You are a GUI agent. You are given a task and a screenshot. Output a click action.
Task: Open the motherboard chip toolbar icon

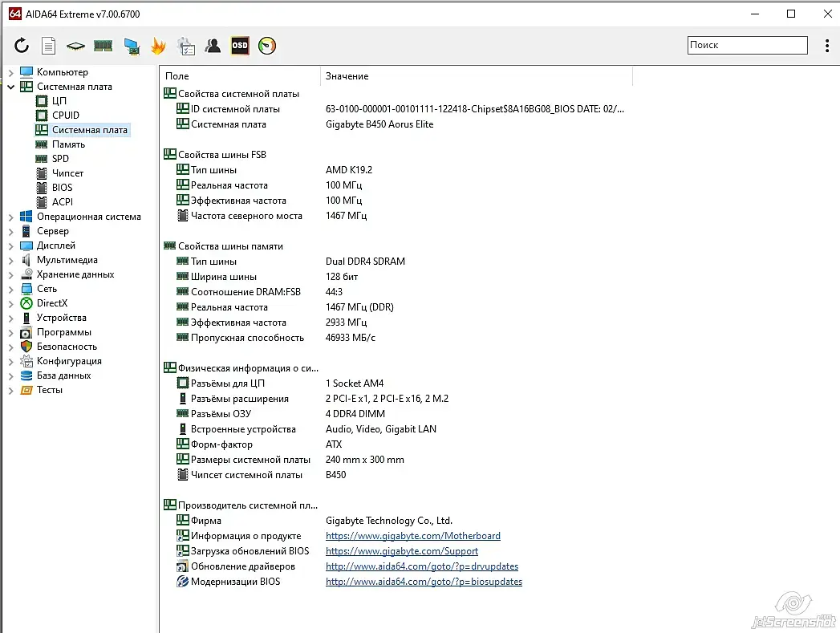click(x=75, y=46)
